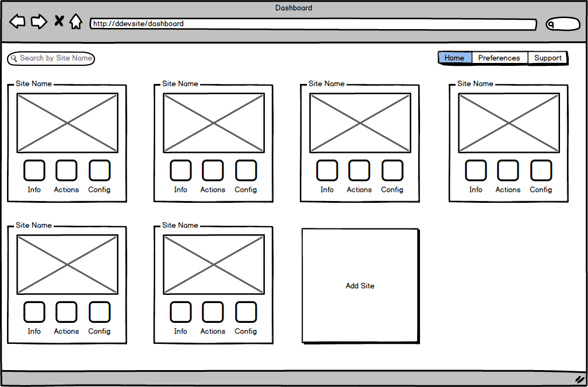Click the browser address bar URL

coord(175,24)
